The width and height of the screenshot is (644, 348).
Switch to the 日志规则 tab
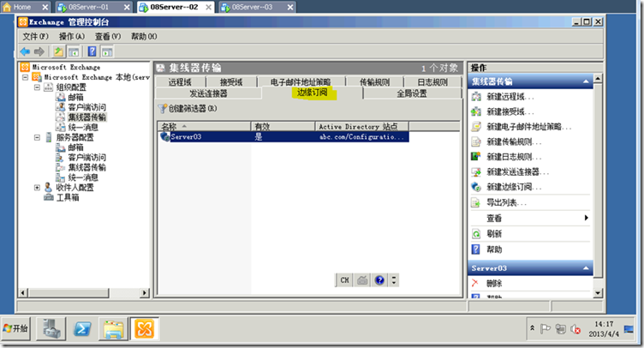[x=432, y=82]
